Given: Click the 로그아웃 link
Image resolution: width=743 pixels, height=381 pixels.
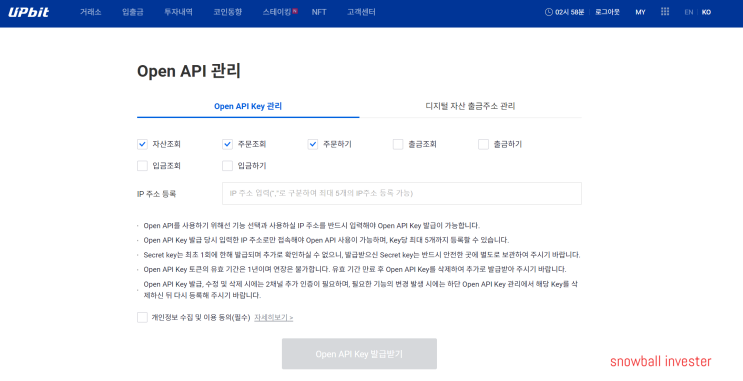Looking at the screenshot, I should coord(607,12).
